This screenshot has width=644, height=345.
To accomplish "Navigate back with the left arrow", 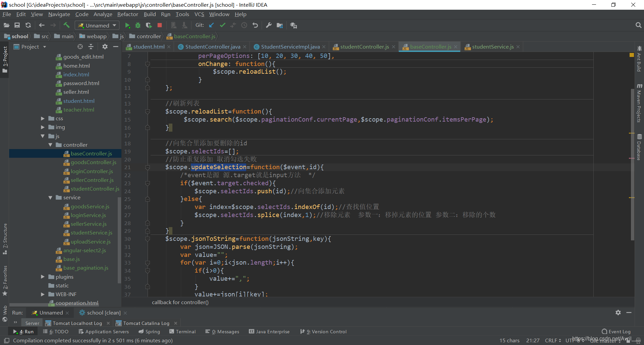I will pos(42,25).
